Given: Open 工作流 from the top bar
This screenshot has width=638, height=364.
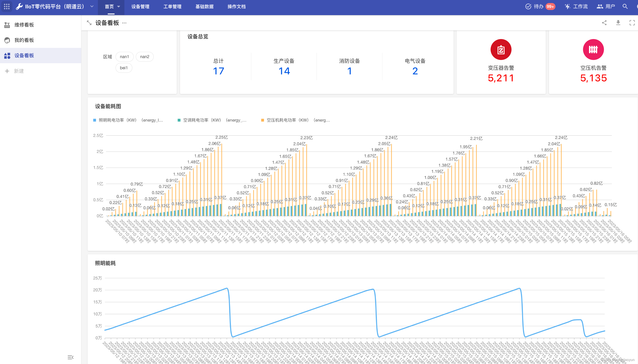Looking at the screenshot, I should 576,7.
